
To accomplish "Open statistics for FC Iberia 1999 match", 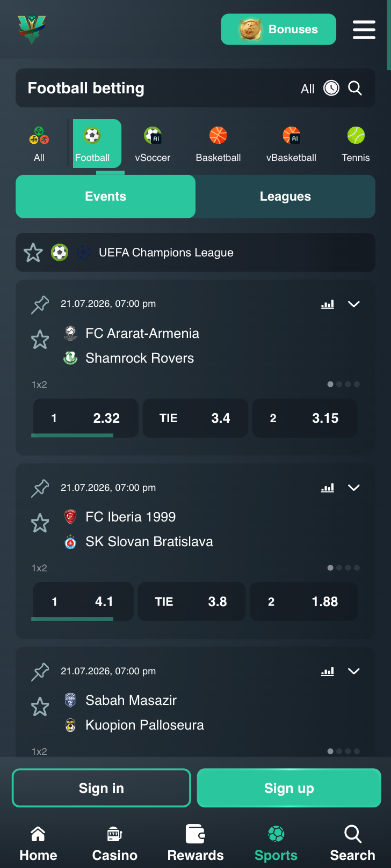I will click(328, 488).
